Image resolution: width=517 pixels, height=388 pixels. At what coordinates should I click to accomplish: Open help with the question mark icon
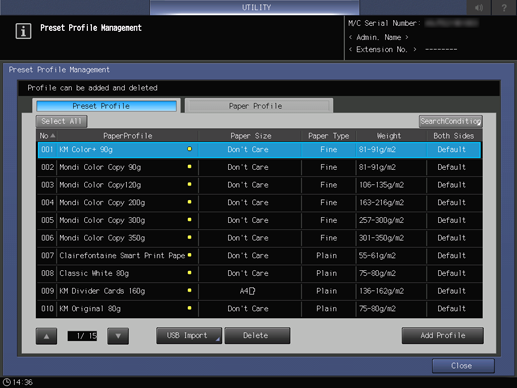click(x=504, y=7)
